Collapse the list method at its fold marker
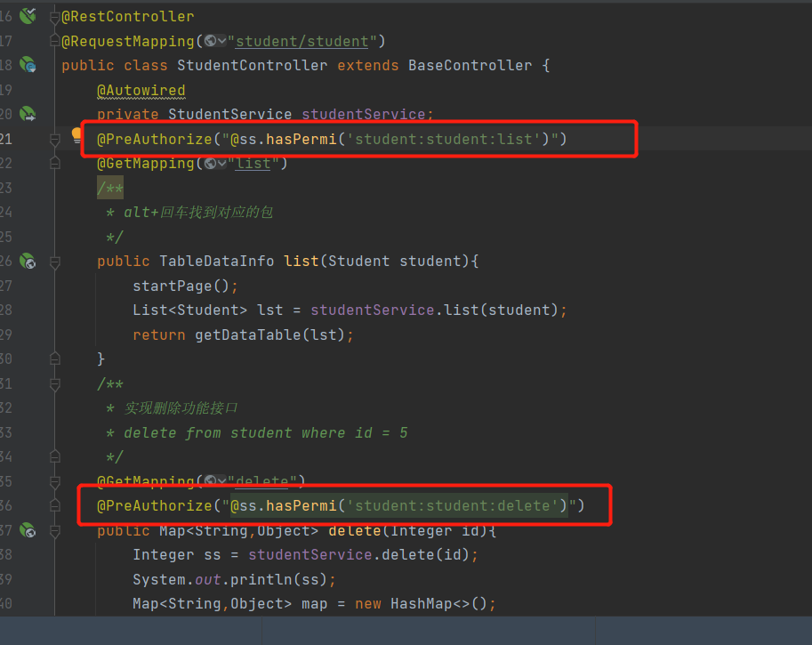The width and height of the screenshot is (812, 645). pos(54,262)
